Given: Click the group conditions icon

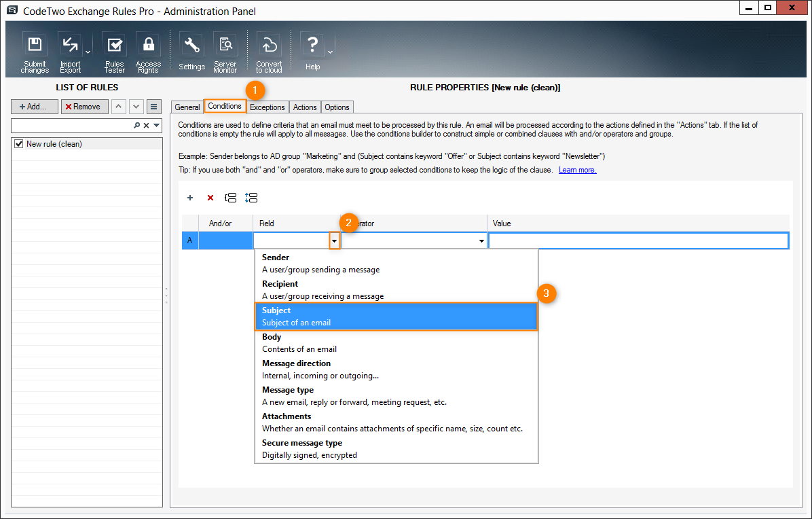Looking at the screenshot, I should coord(230,198).
